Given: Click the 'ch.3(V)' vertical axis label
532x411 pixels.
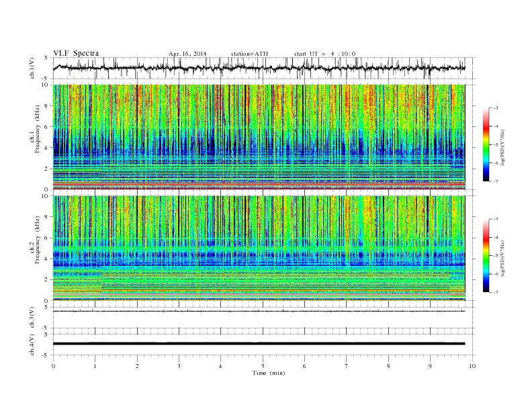Looking at the screenshot, I should pos(32,318).
